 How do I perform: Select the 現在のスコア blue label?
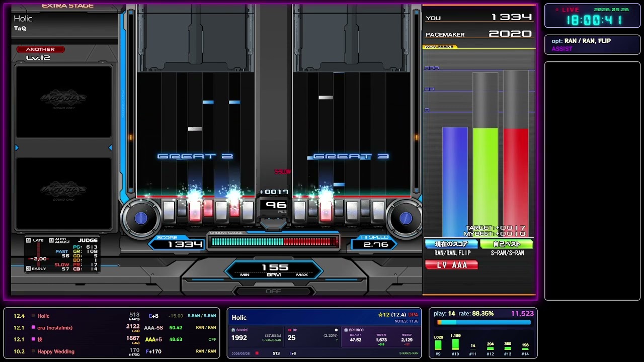[451, 244]
